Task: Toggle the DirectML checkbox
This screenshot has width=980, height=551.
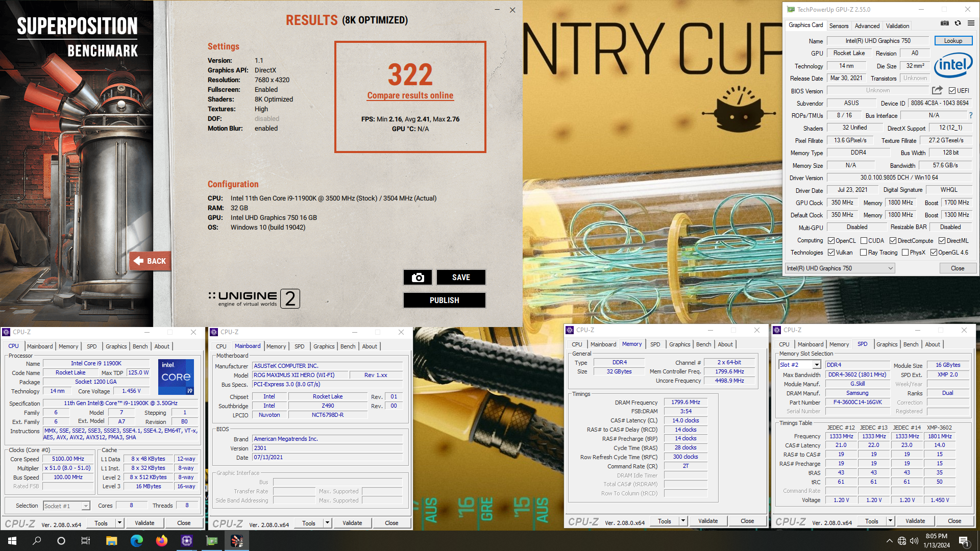Action: [942, 241]
